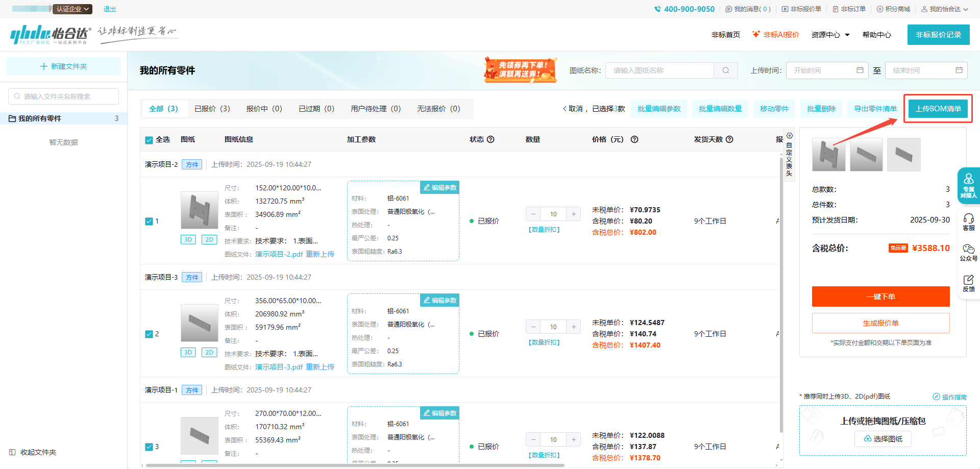This screenshot has height=469, width=980.
Task: Expand the 资源中心 dropdown menu
Action: pyautogui.click(x=830, y=35)
